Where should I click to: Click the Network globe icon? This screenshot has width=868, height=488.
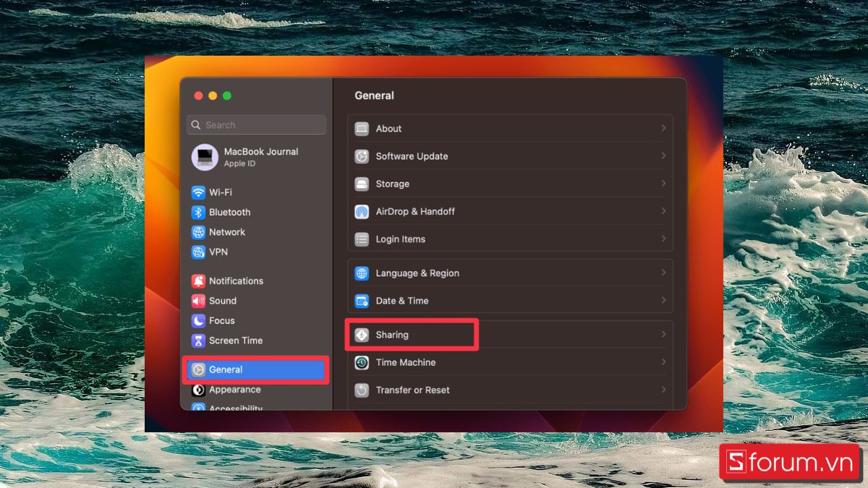(x=198, y=232)
